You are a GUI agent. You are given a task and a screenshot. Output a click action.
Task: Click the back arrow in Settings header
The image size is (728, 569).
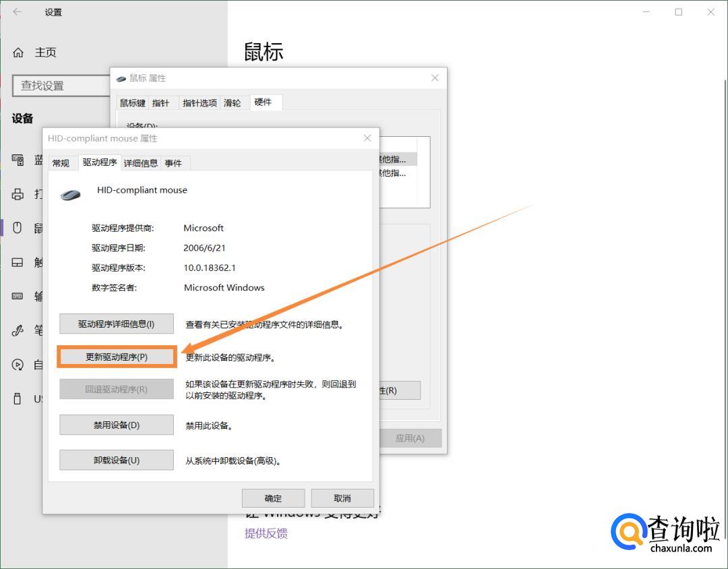pos(18,12)
